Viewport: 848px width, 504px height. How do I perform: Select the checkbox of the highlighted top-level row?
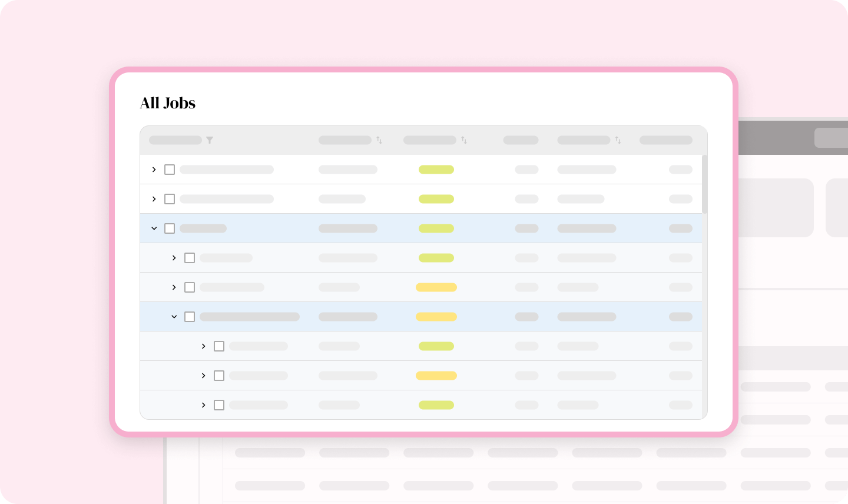tap(170, 228)
